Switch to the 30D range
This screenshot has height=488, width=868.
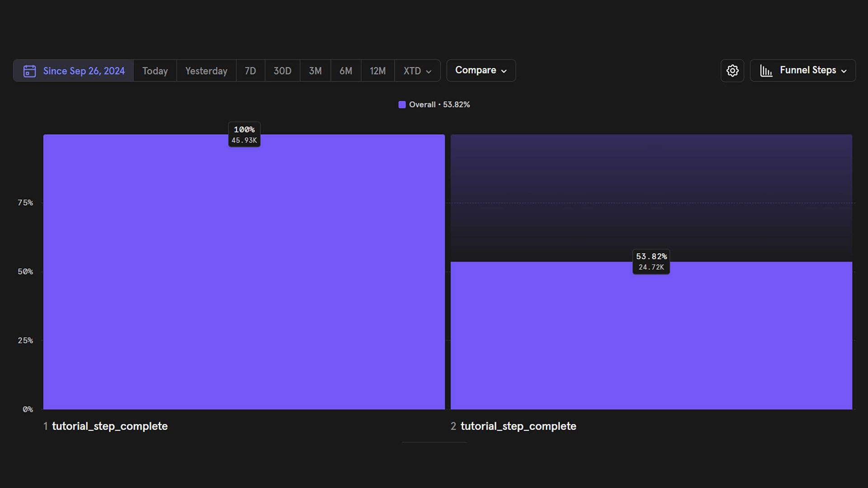(x=283, y=71)
